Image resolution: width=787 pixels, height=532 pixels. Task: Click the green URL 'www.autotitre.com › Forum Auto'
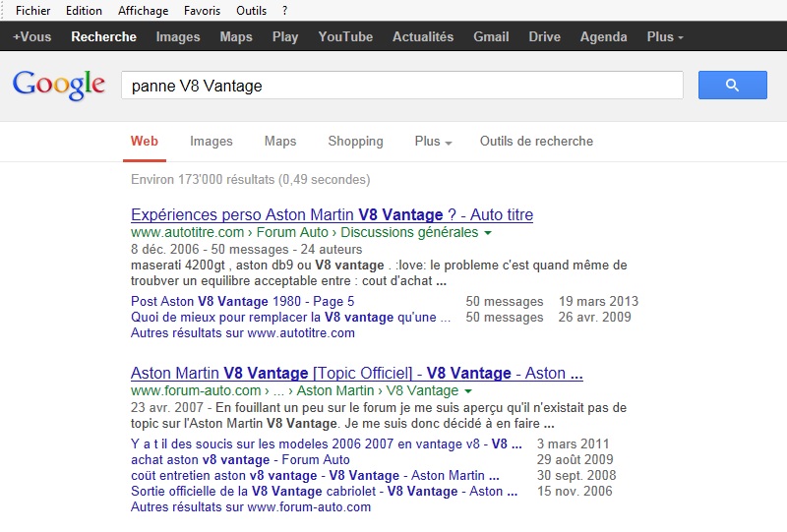point(304,232)
